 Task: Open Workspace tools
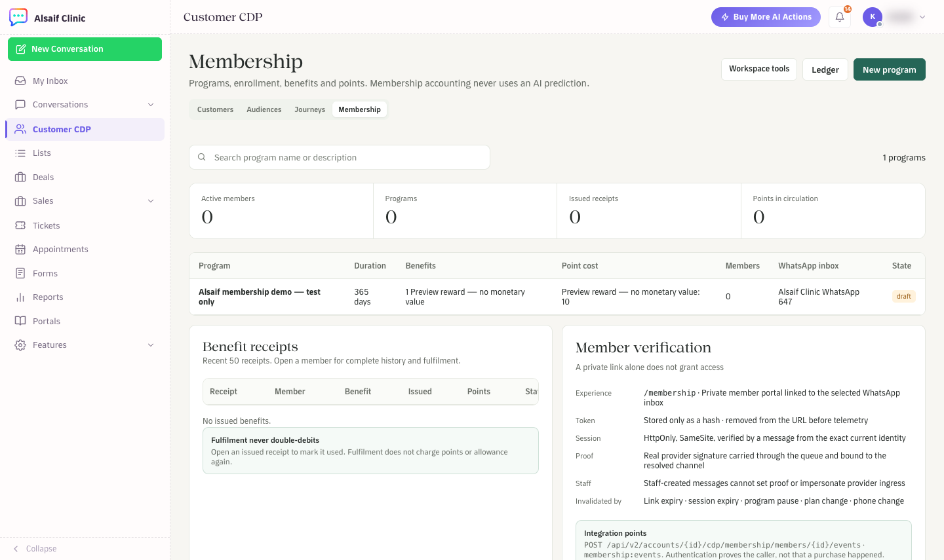(759, 69)
